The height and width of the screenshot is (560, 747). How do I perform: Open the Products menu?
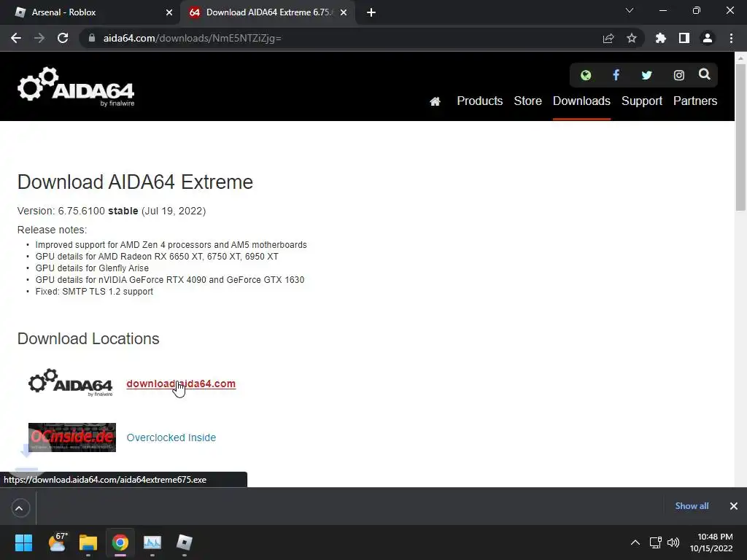point(480,101)
